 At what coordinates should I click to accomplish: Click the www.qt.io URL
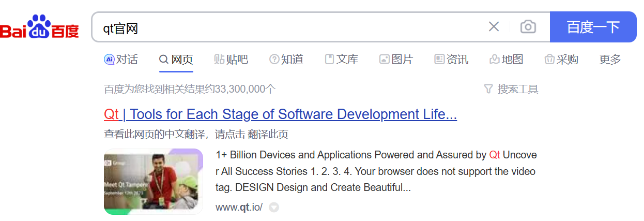(x=239, y=207)
